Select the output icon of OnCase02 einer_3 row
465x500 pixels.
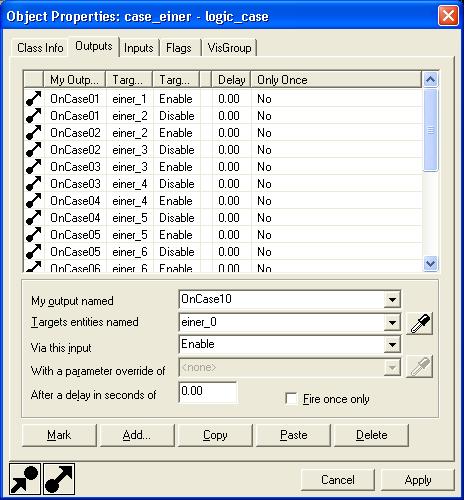point(34,150)
